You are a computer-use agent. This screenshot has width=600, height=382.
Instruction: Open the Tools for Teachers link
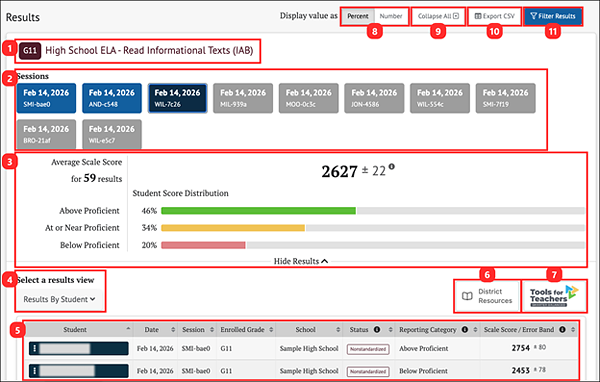(554, 296)
